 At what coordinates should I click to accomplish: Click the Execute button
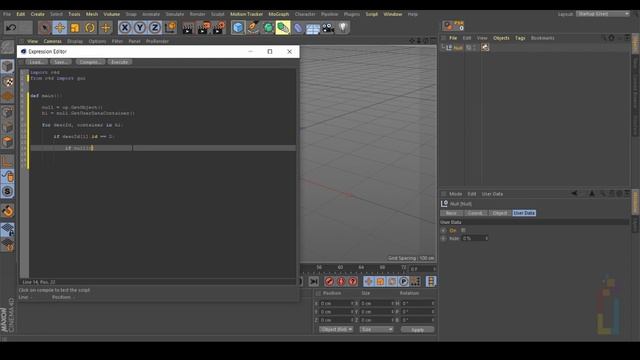pos(120,62)
